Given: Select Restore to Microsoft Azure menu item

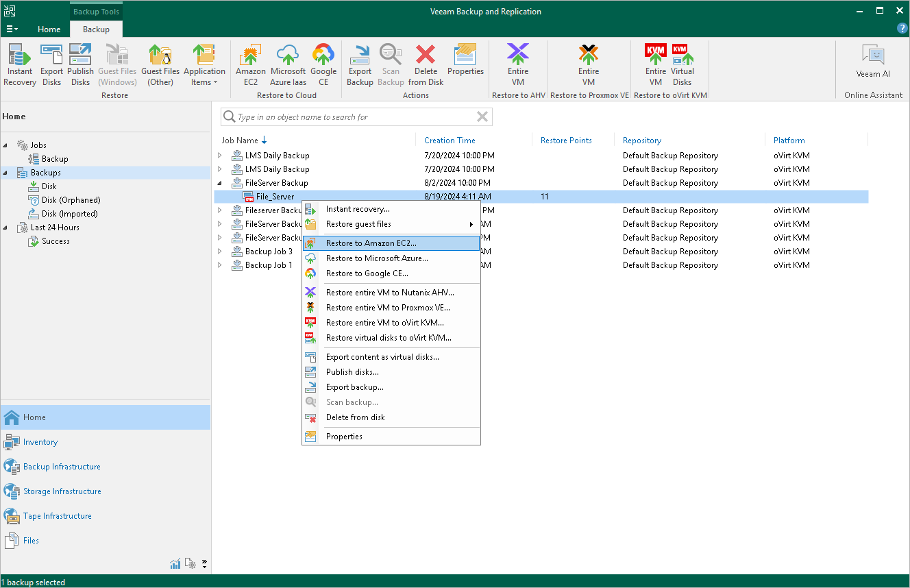Looking at the screenshot, I should point(391,258).
